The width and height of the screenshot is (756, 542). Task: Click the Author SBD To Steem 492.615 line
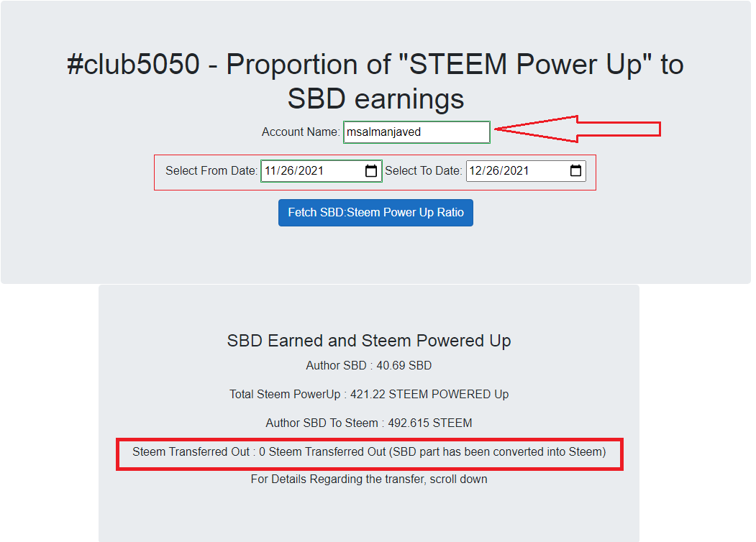(x=369, y=423)
